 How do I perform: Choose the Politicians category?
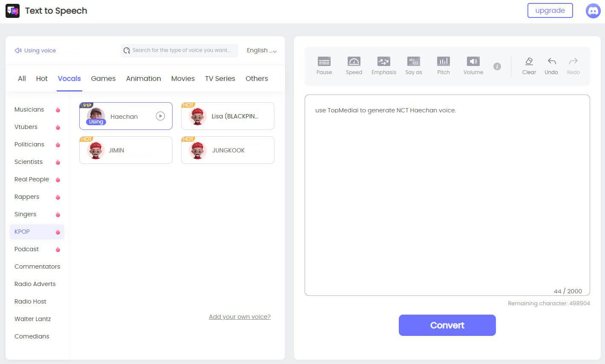pos(29,144)
